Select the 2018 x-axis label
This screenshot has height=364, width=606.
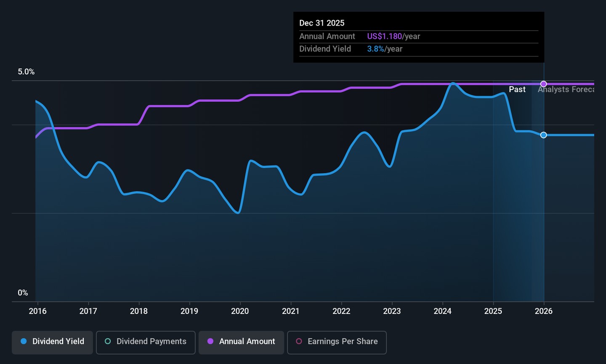(138, 311)
